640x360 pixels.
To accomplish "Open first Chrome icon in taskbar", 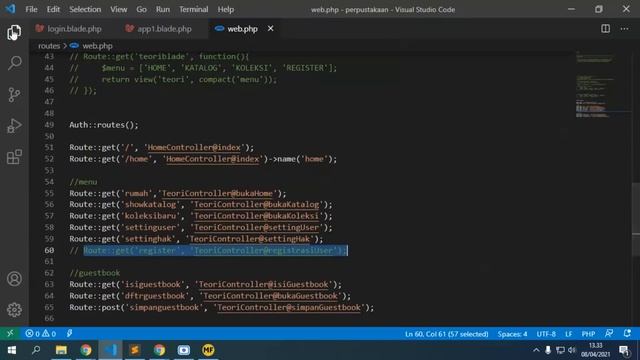I will pos(86,350).
